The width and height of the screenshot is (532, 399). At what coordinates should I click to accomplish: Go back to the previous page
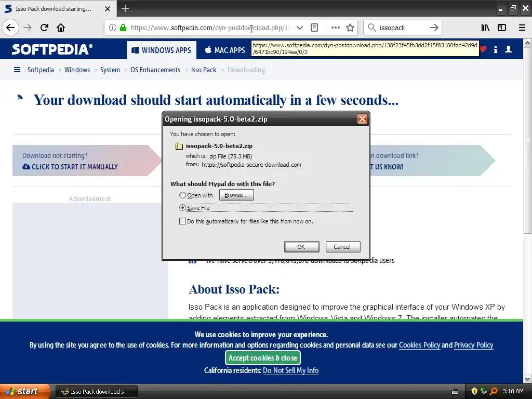pos(10,28)
